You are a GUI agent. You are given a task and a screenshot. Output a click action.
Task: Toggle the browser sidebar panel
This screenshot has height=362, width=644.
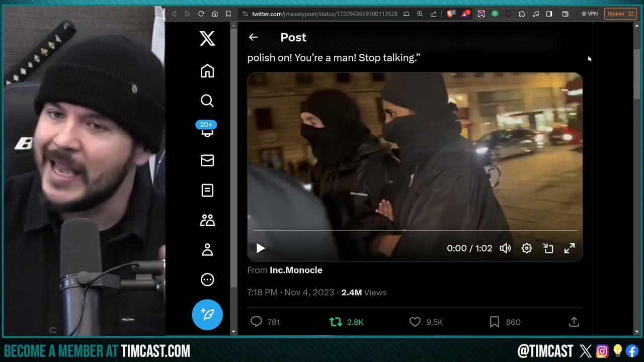pyautogui.click(x=549, y=14)
